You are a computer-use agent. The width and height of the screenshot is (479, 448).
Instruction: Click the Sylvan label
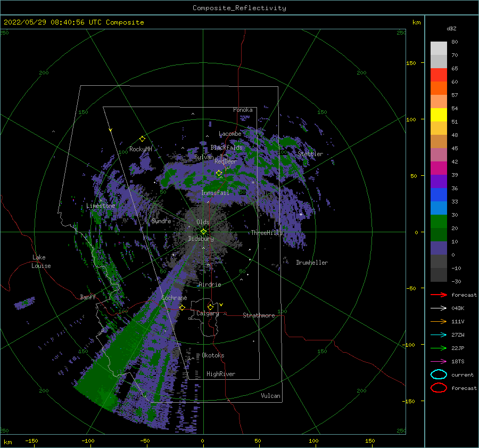pyautogui.click(x=204, y=157)
